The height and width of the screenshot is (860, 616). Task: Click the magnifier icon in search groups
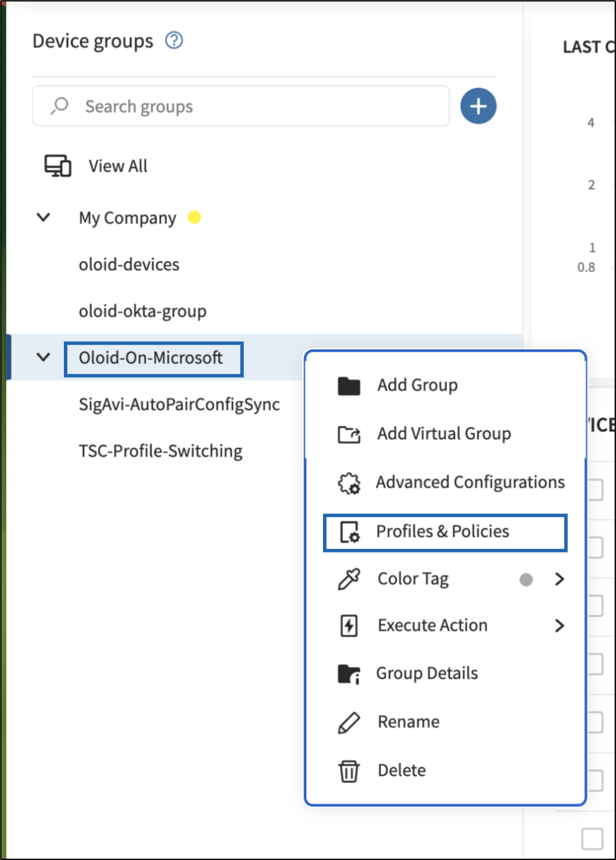[x=59, y=106]
